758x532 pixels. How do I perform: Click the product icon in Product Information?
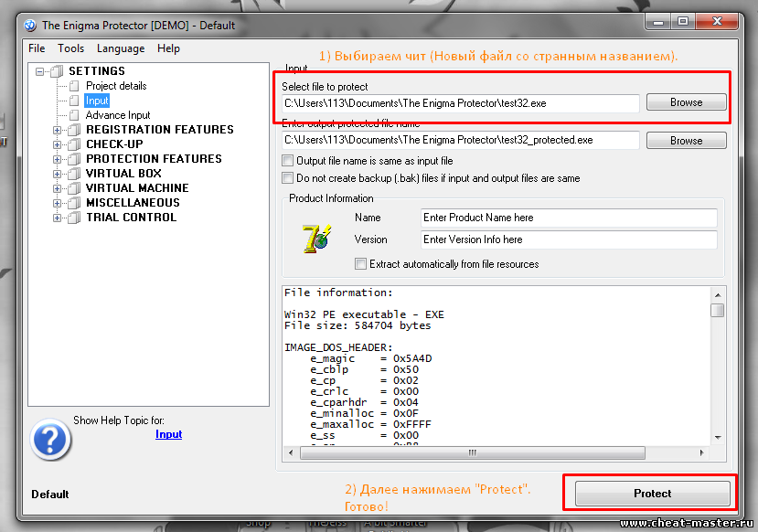coord(316,239)
